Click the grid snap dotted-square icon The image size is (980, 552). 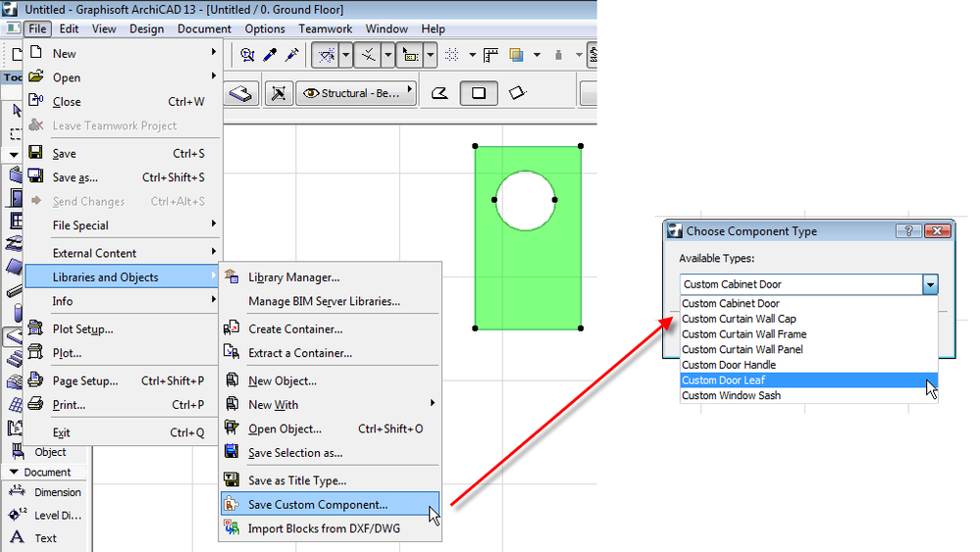coord(452,55)
